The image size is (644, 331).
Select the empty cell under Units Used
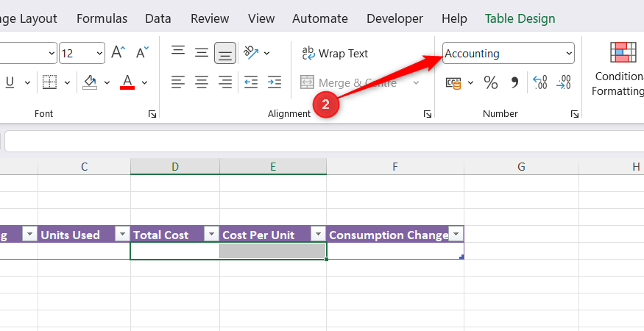point(84,251)
